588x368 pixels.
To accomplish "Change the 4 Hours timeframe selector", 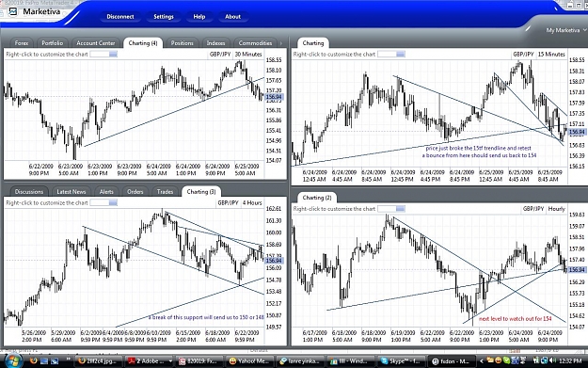I will (252, 203).
